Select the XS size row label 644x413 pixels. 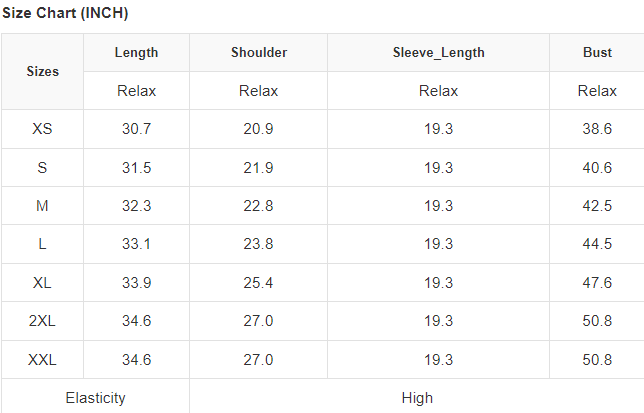pos(42,129)
